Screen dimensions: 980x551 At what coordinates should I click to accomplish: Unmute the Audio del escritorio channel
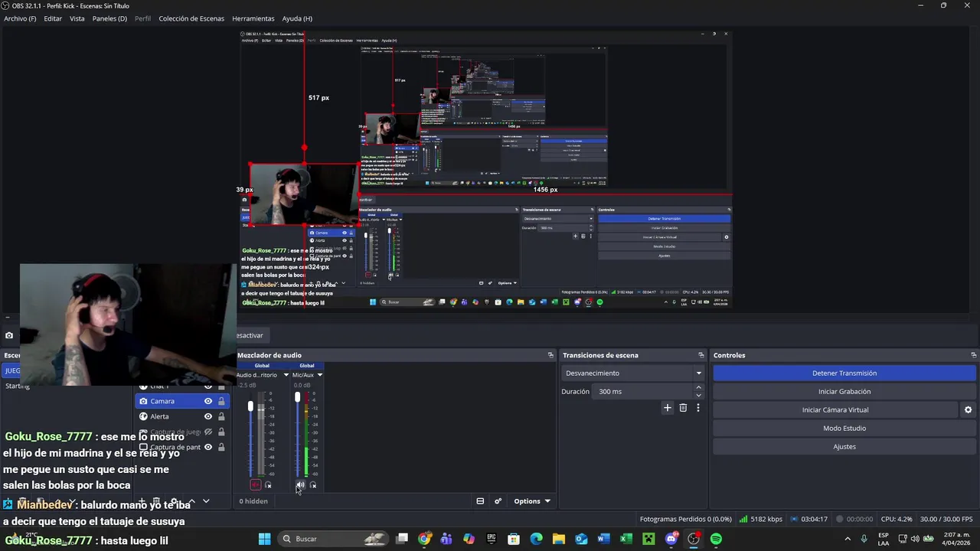pyautogui.click(x=255, y=485)
